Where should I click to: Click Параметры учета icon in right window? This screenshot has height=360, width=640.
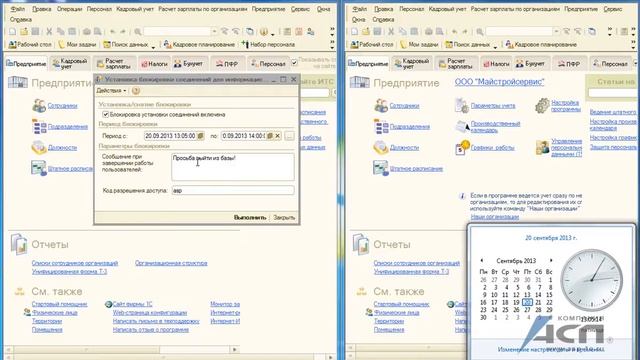click(x=462, y=105)
